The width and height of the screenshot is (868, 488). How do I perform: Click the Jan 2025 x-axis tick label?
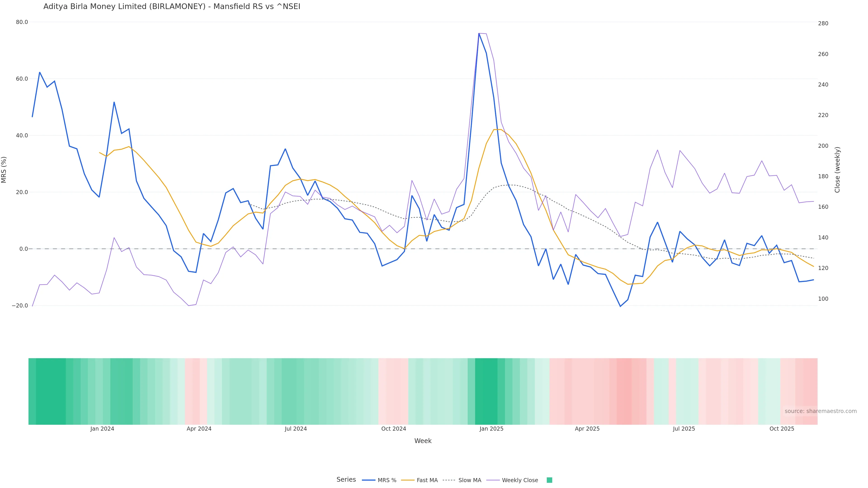491,429
